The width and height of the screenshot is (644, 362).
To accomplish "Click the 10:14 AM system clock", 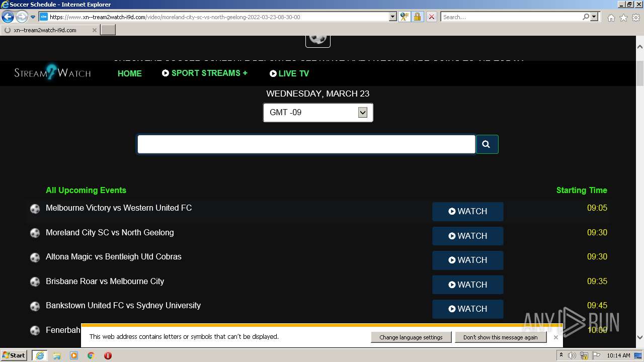I will click(618, 355).
